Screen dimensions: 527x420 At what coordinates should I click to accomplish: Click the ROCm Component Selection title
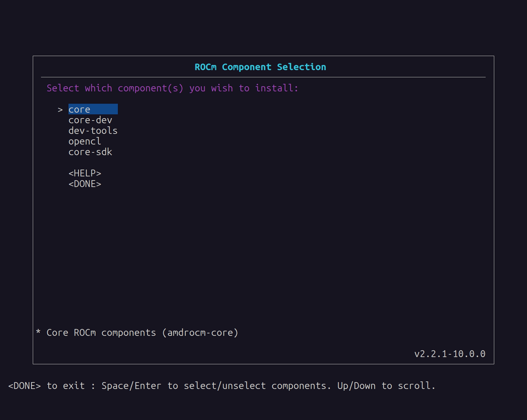260,67
